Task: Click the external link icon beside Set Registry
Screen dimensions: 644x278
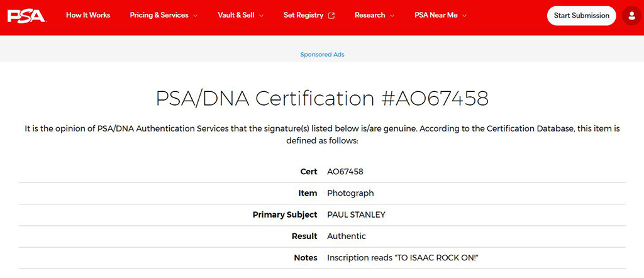Action: (331, 16)
